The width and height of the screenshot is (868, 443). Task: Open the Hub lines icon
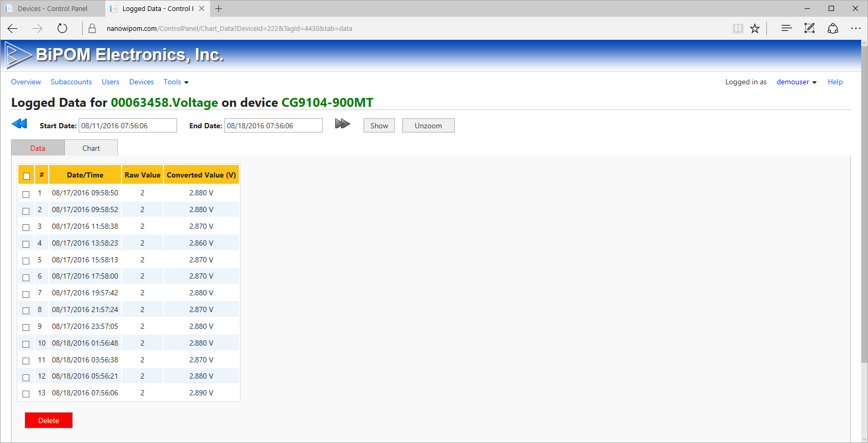[786, 28]
